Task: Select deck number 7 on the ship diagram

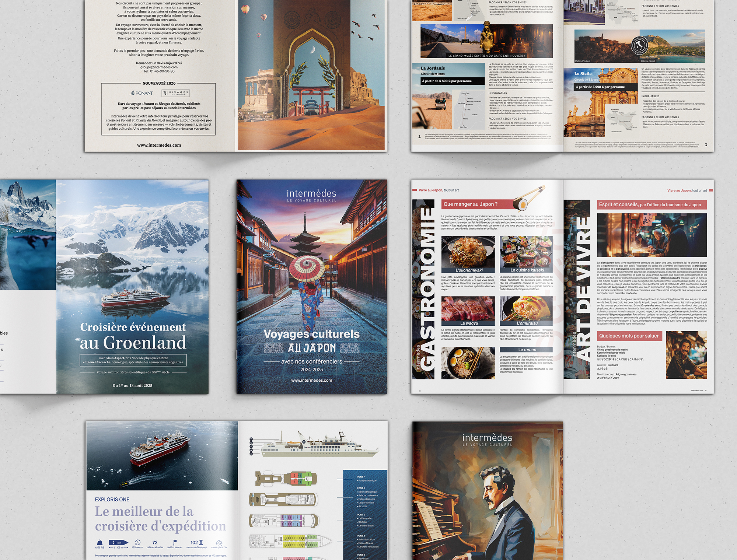Action: point(251,439)
